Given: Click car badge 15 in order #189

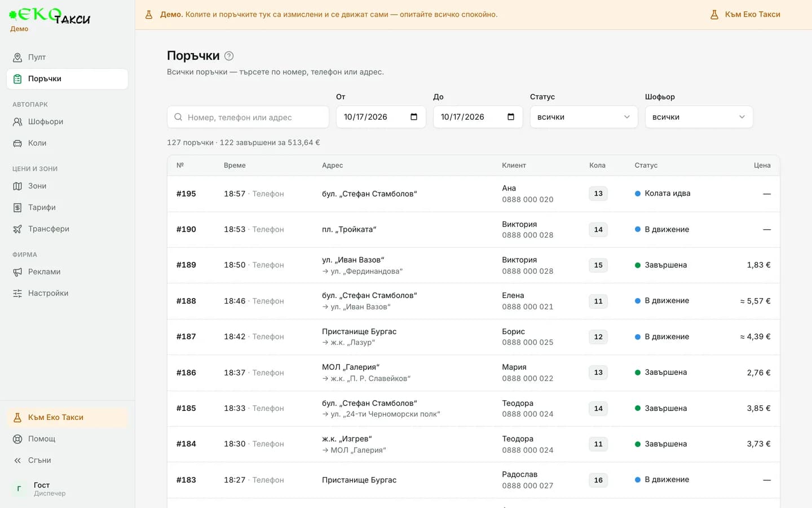Looking at the screenshot, I should [x=598, y=265].
